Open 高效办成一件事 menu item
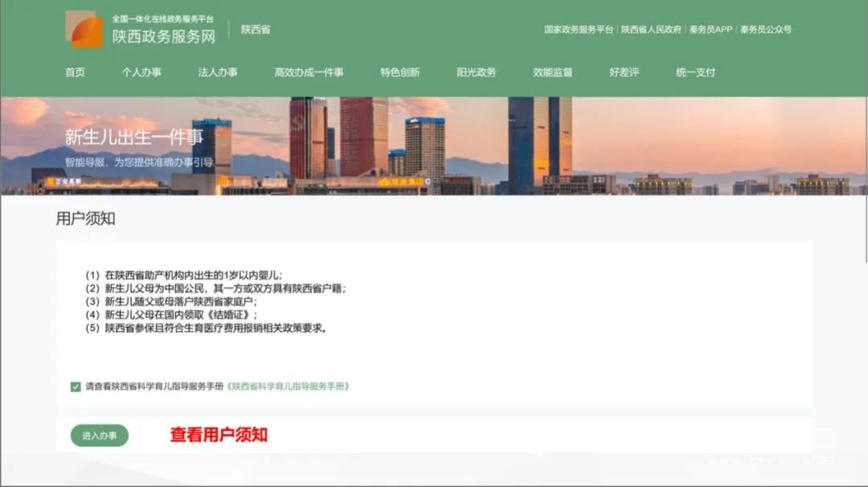Image resolution: width=868 pixels, height=487 pixels. (309, 72)
